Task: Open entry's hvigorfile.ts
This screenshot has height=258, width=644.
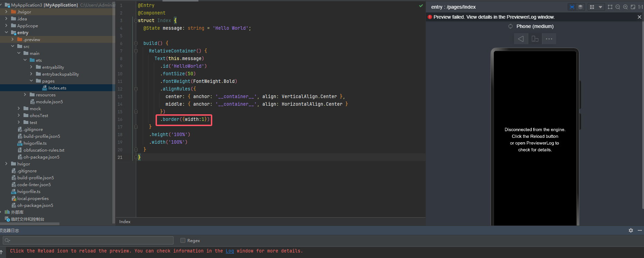Action: pyautogui.click(x=35, y=143)
